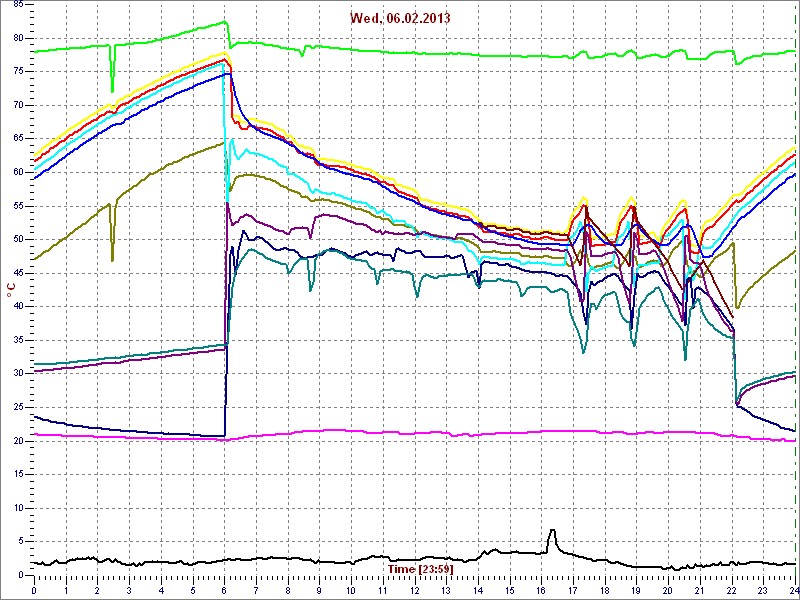Image resolution: width=800 pixels, height=600 pixels.
Task: Select the temperature axis value "55"
Action: click(17, 206)
